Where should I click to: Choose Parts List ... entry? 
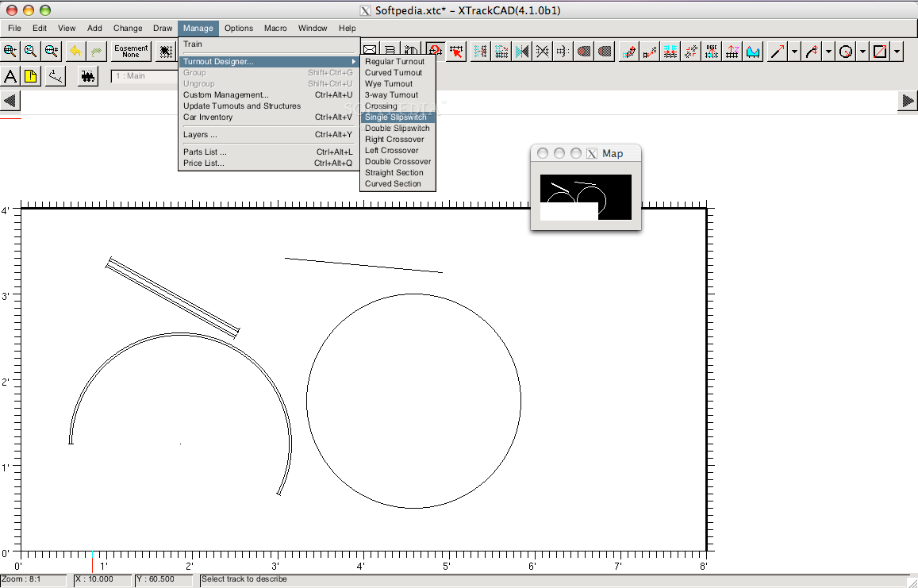click(269, 152)
